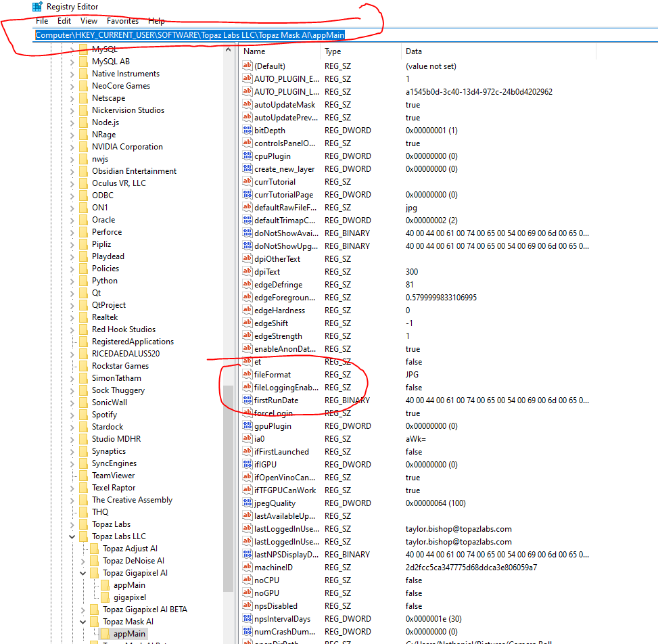
Task: Select the gigapixel subkey in tree
Action: (x=129, y=597)
